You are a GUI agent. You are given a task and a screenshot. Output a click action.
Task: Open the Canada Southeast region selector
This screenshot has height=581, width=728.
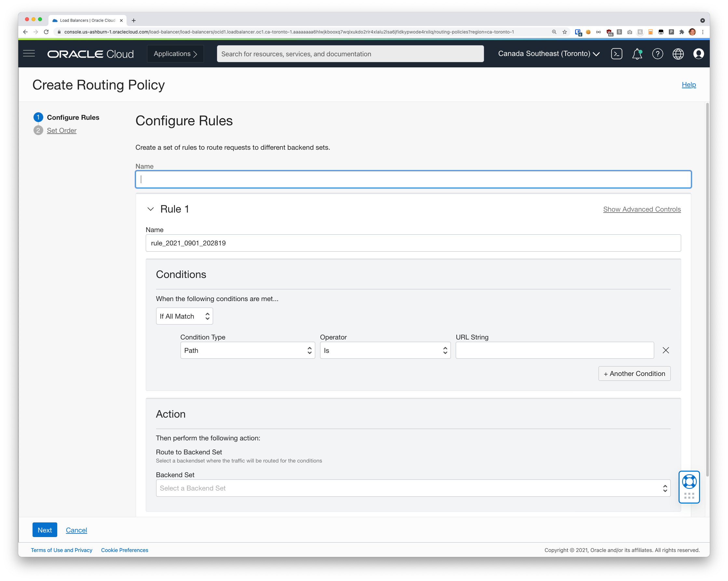coord(549,54)
